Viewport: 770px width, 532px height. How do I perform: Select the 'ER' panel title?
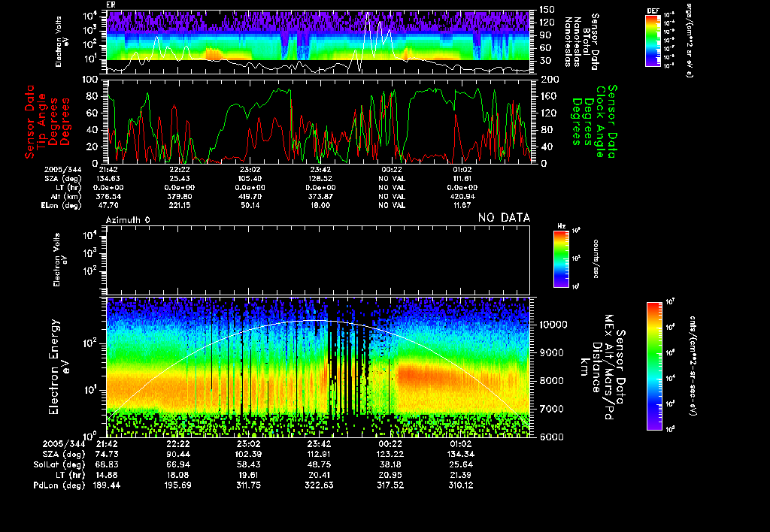click(111, 5)
